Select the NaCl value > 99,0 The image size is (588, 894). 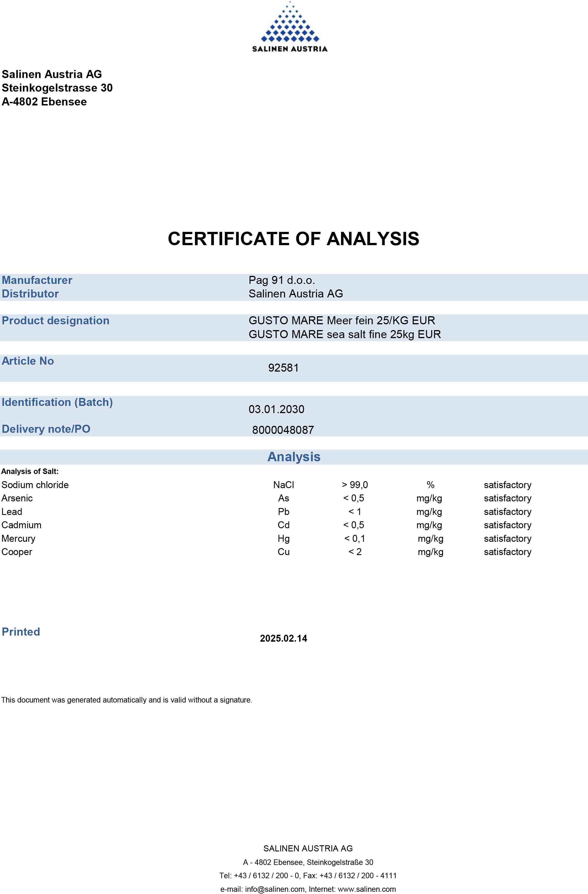pos(355,485)
